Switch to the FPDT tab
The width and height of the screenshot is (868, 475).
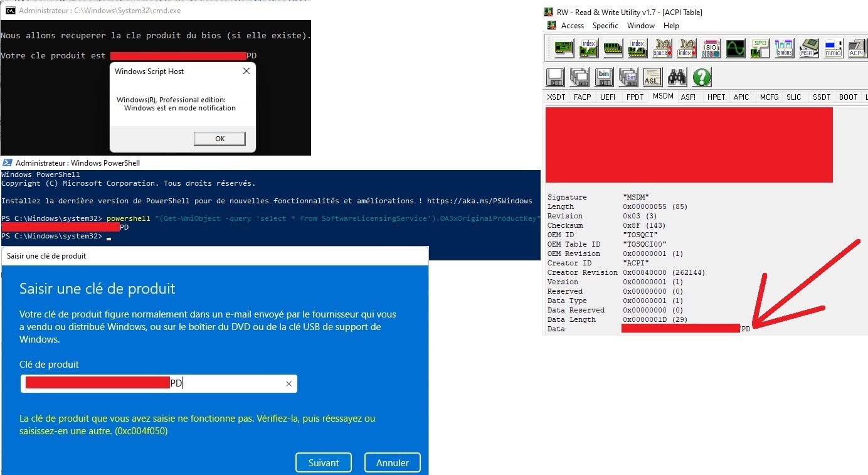(x=635, y=97)
